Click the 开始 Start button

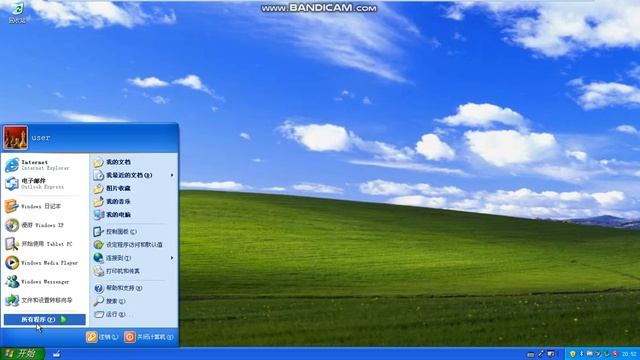click(x=22, y=353)
